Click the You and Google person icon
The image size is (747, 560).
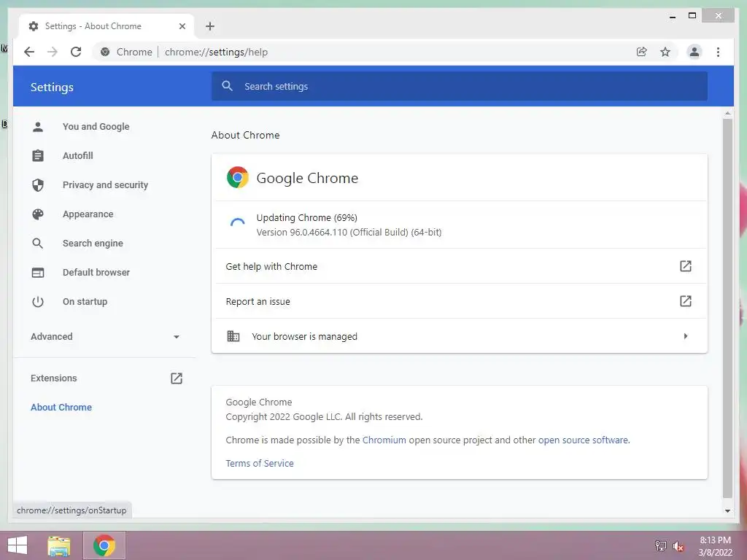(x=38, y=127)
